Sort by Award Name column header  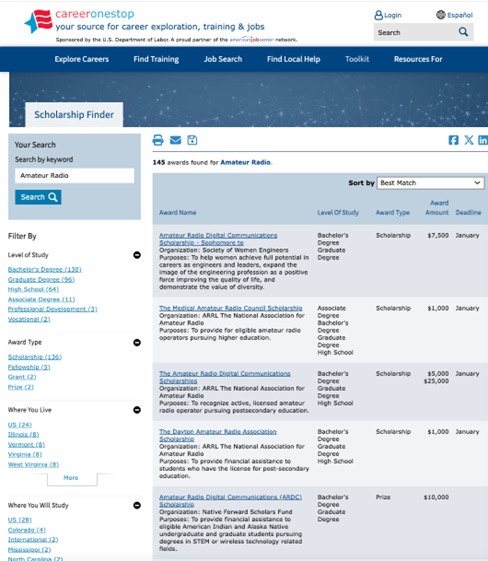pyautogui.click(x=177, y=213)
